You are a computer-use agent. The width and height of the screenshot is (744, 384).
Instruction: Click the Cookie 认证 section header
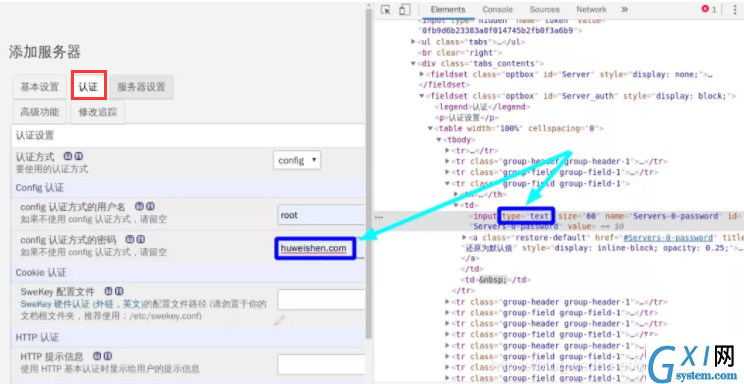[x=41, y=272]
